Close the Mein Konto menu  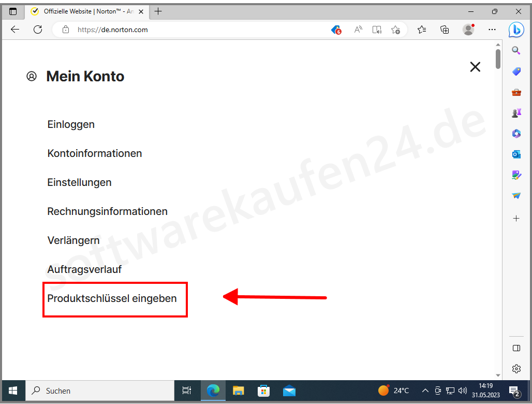(x=475, y=67)
